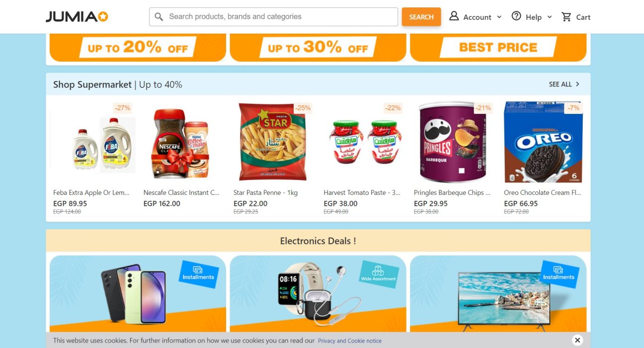Click the magnifier icon in search field
Image resolution: width=644 pixels, height=348 pixels.
[159, 17]
